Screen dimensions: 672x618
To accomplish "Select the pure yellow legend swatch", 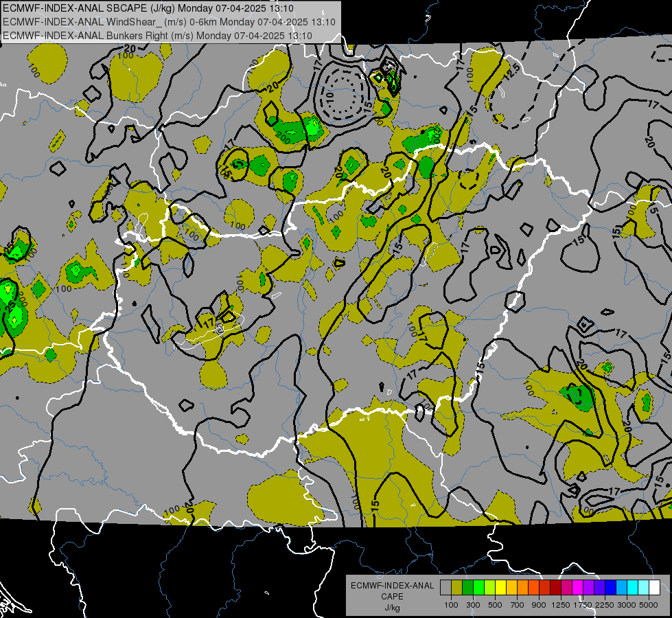I will pos(500,588).
